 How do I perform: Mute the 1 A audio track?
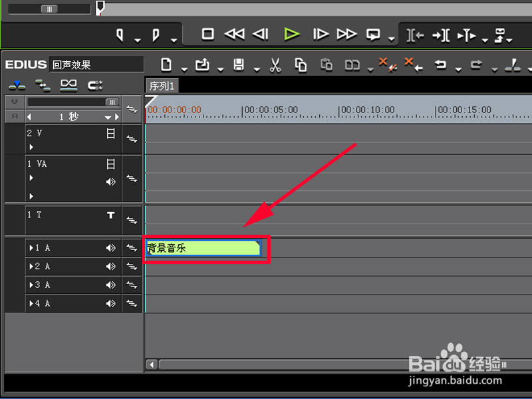click(x=110, y=248)
